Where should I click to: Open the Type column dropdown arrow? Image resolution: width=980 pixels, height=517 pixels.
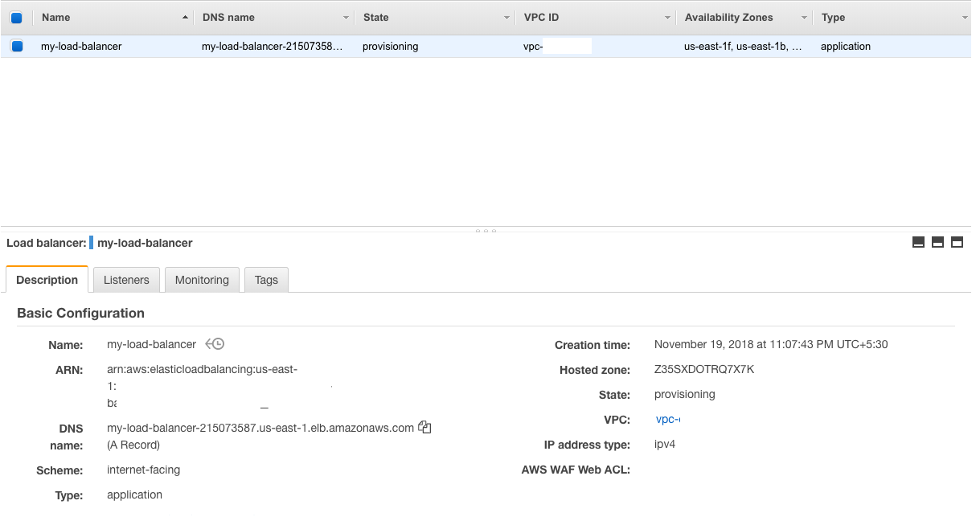965,17
